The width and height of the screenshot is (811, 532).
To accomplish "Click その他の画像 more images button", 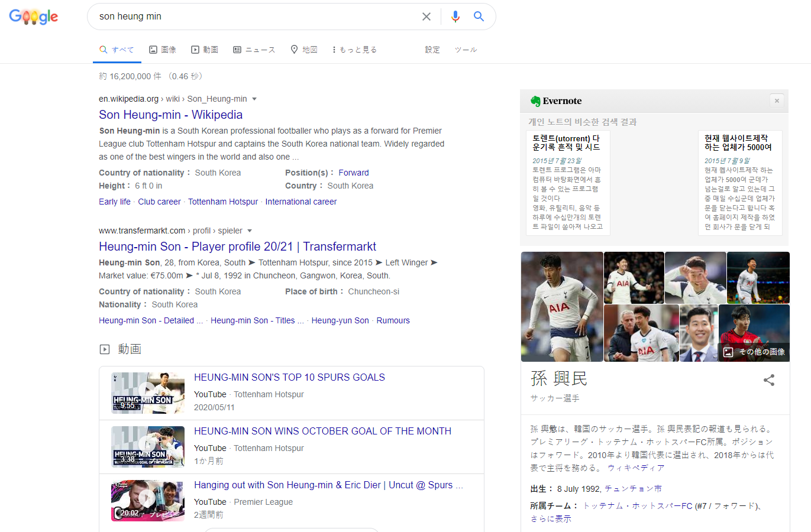I will pos(754,352).
